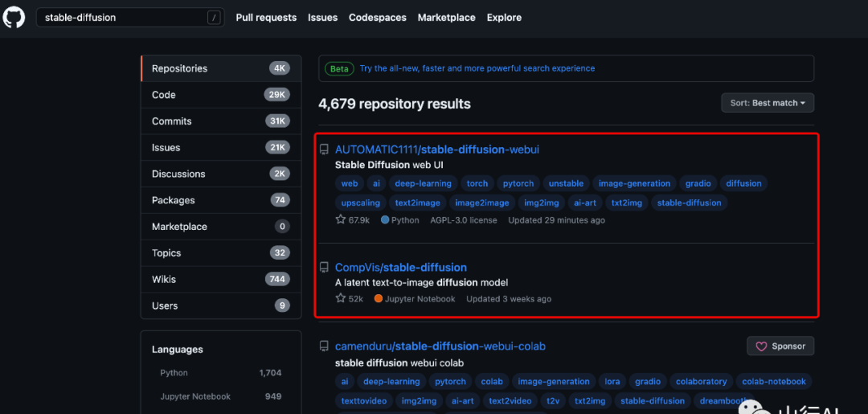Select the torch topic tag
The image size is (868, 414).
pos(477,184)
